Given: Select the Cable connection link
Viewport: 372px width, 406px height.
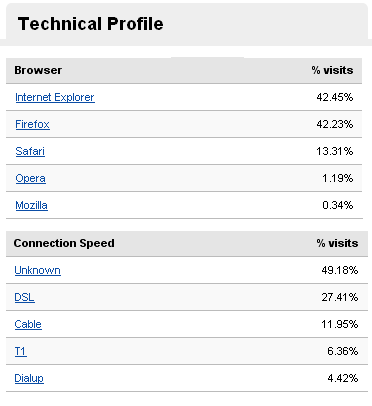Looking at the screenshot, I should 28,324.
